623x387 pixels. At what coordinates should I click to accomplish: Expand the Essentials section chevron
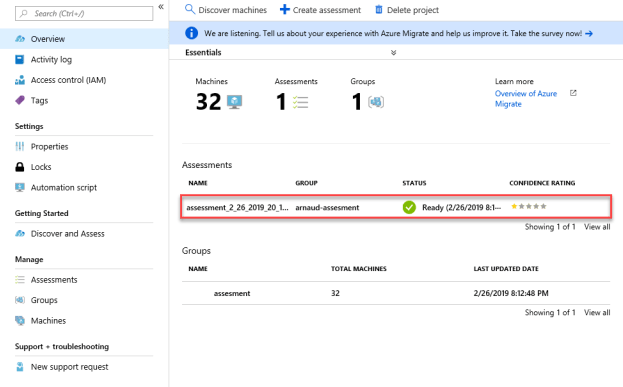(x=393, y=52)
